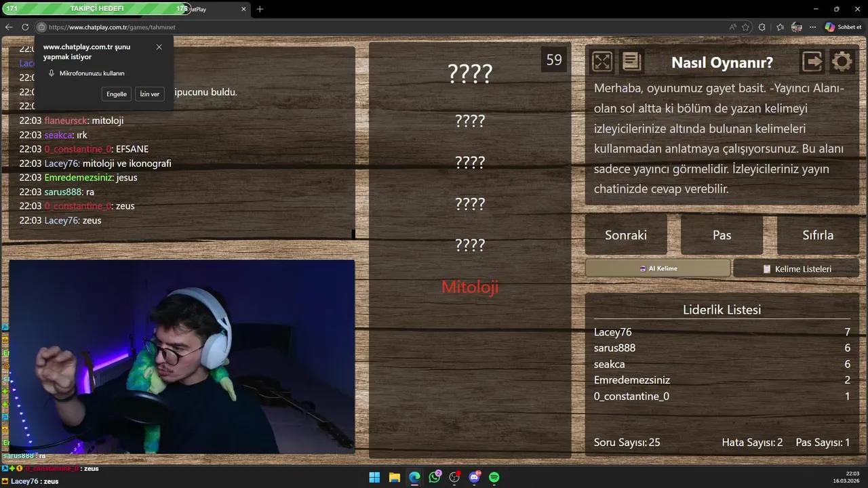Open the favorites list icon
The height and width of the screenshot is (488, 868).
coord(780,27)
